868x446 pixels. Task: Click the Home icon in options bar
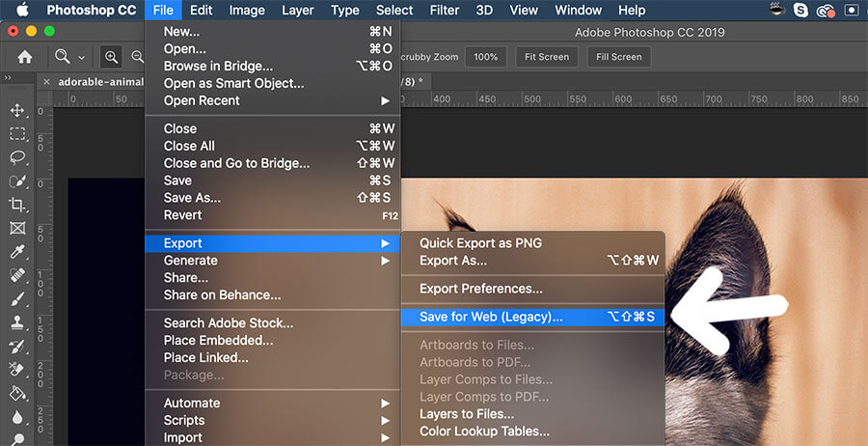[x=24, y=57]
